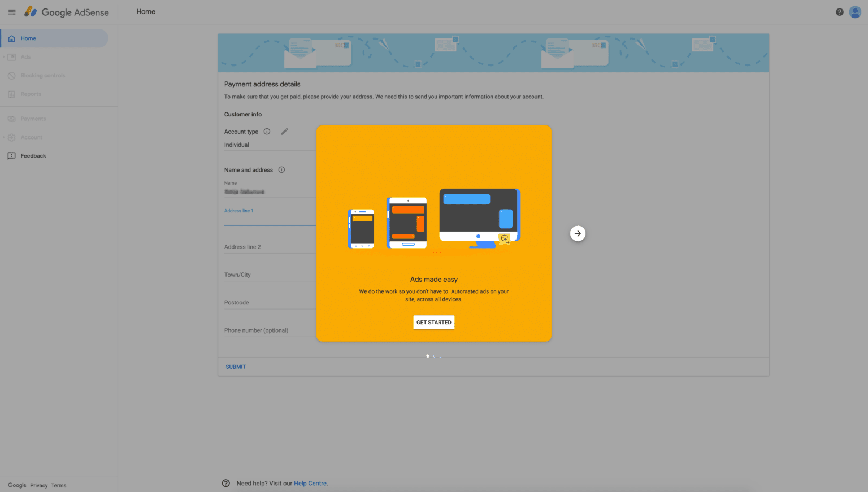868x492 pixels.
Task: Advance the promo carousel with the arrow button
Action: pos(578,233)
